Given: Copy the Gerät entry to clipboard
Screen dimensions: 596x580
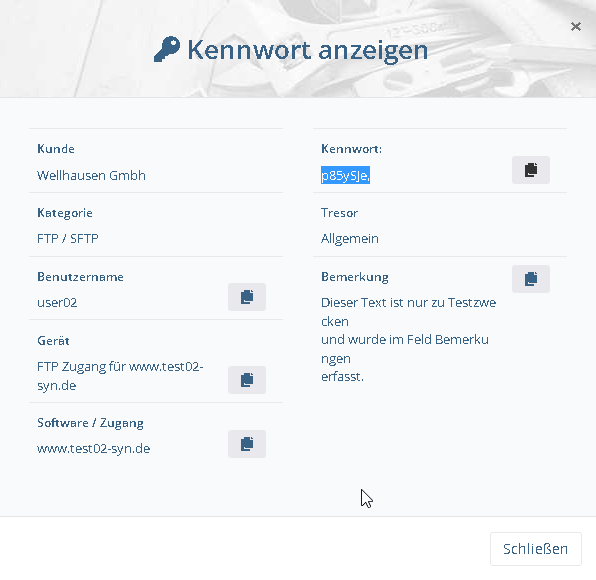Looking at the screenshot, I should 247,380.
